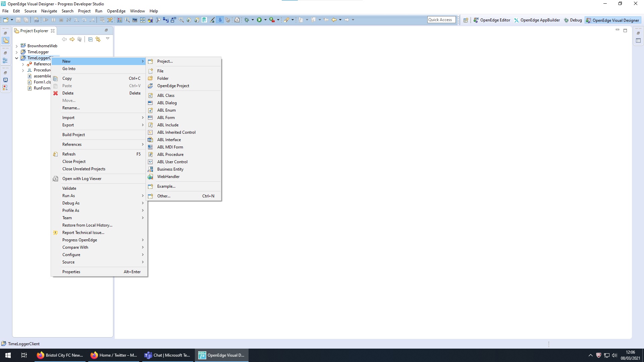644x362 pixels.
Task: Open the OpenEdge menu in the menu bar
Action: coord(116,11)
